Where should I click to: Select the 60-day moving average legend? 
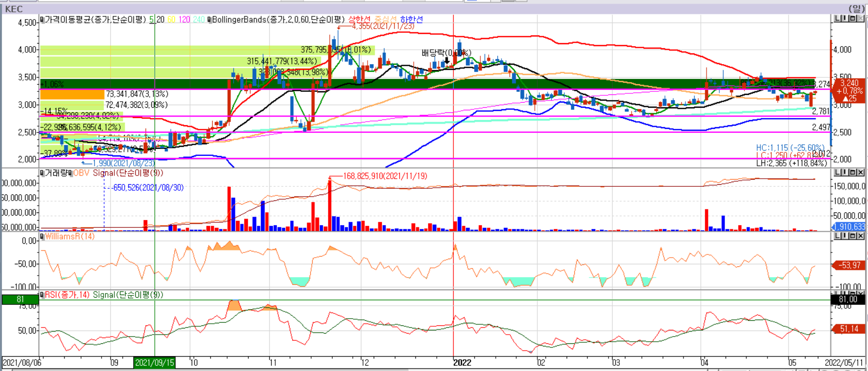point(171,19)
